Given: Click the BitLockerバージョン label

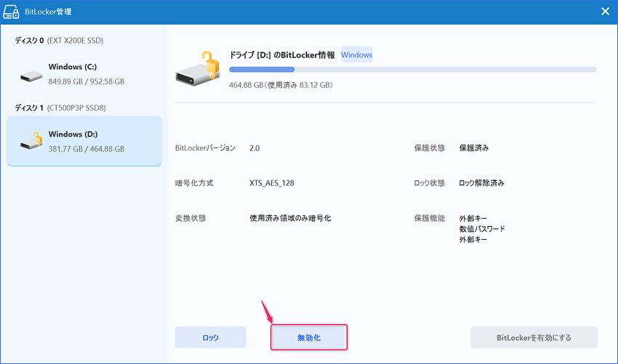Looking at the screenshot, I should pyautogui.click(x=205, y=148).
